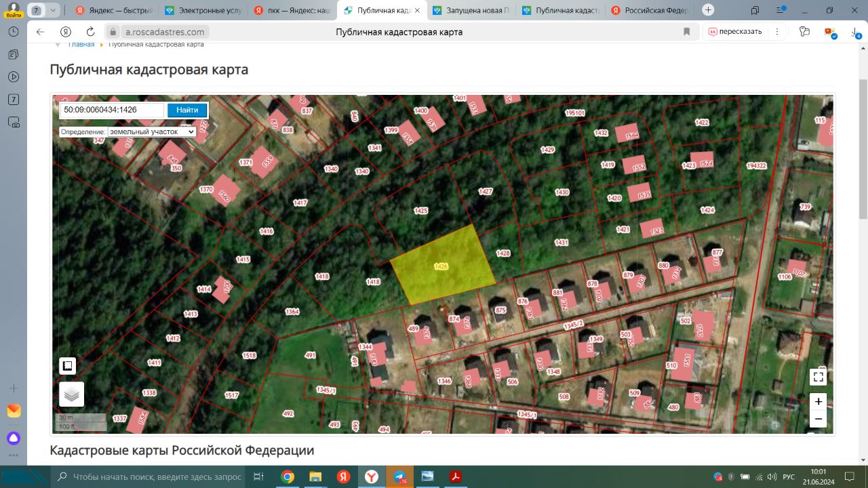Open the browser downloads panel
868x488 pixels.
(x=857, y=32)
